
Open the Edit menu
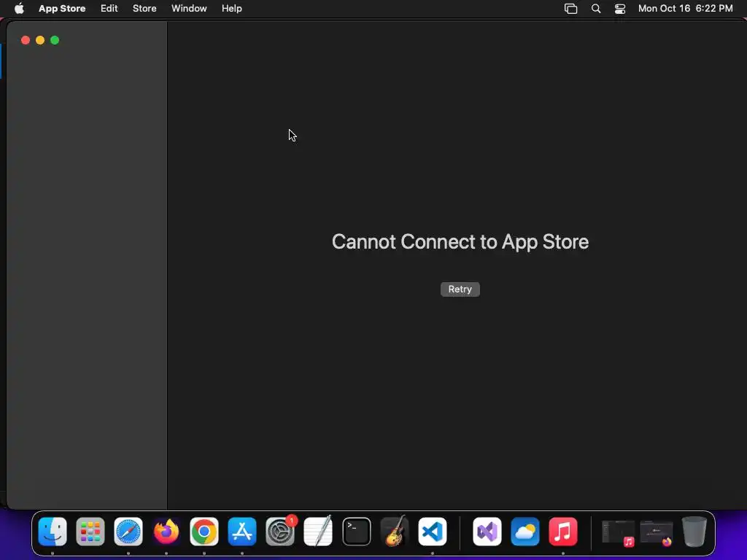pos(109,8)
